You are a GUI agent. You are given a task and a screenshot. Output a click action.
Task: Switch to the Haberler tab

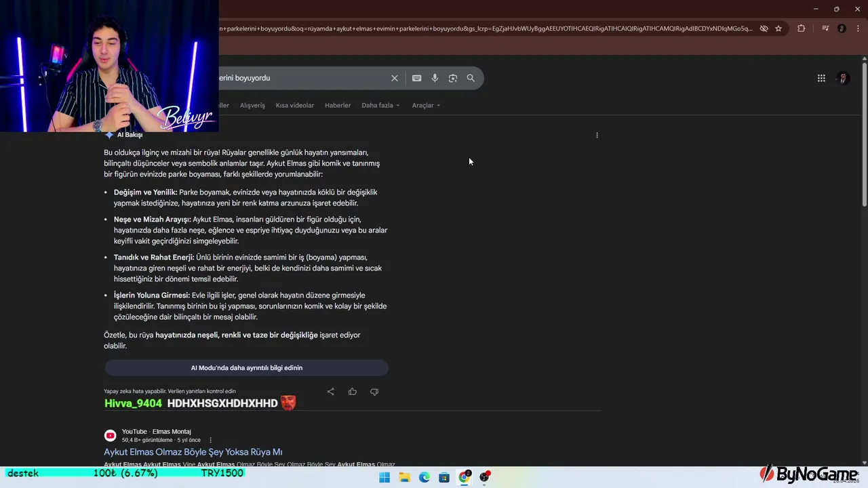point(338,105)
